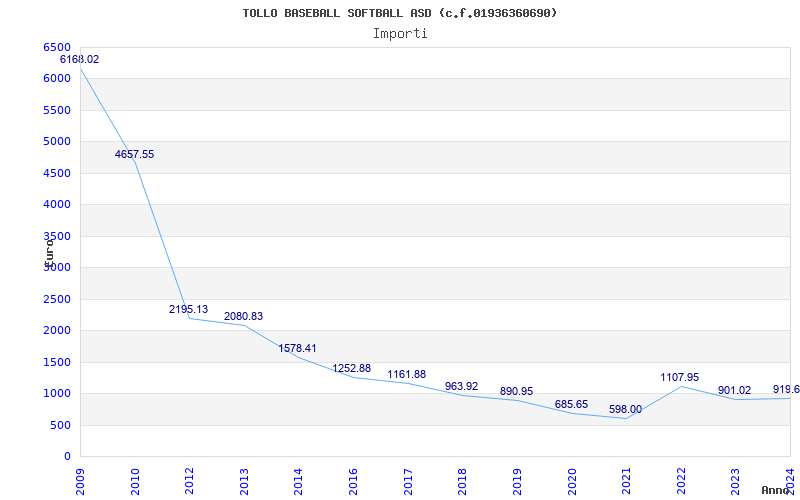Click the 2019 x-axis year label

(x=517, y=482)
